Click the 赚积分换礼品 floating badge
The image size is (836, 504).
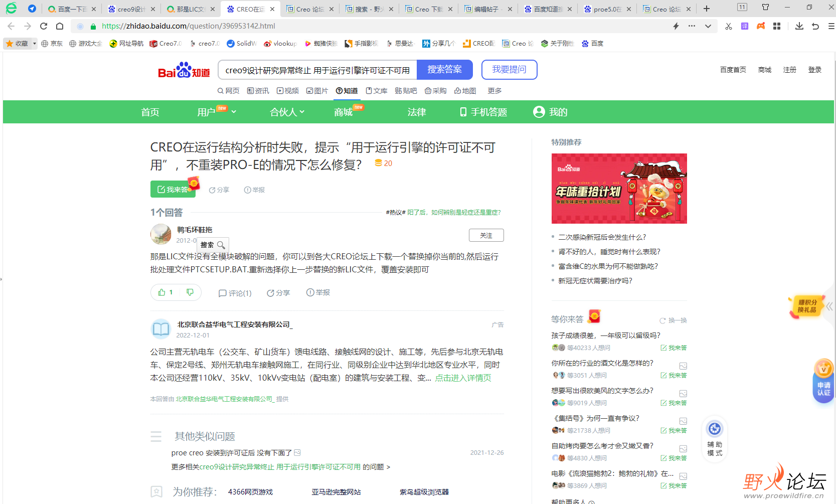coord(807,306)
